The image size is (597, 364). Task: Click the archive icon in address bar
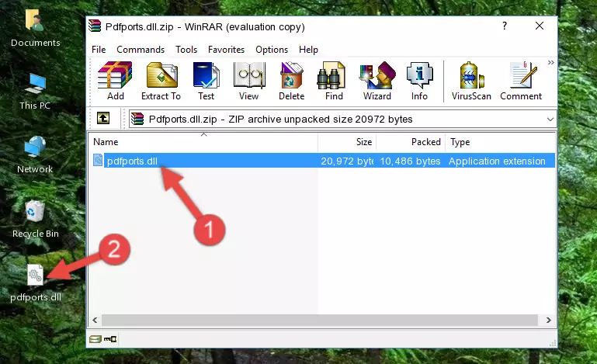pyautogui.click(x=137, y=120)
